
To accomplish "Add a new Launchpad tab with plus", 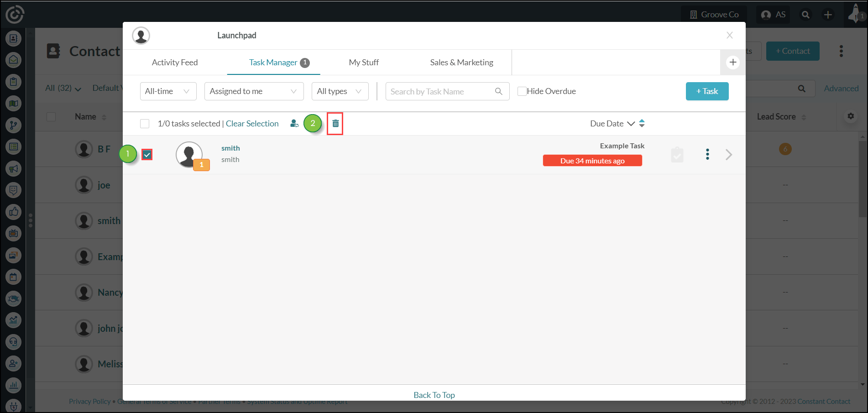I will [733, 63].
